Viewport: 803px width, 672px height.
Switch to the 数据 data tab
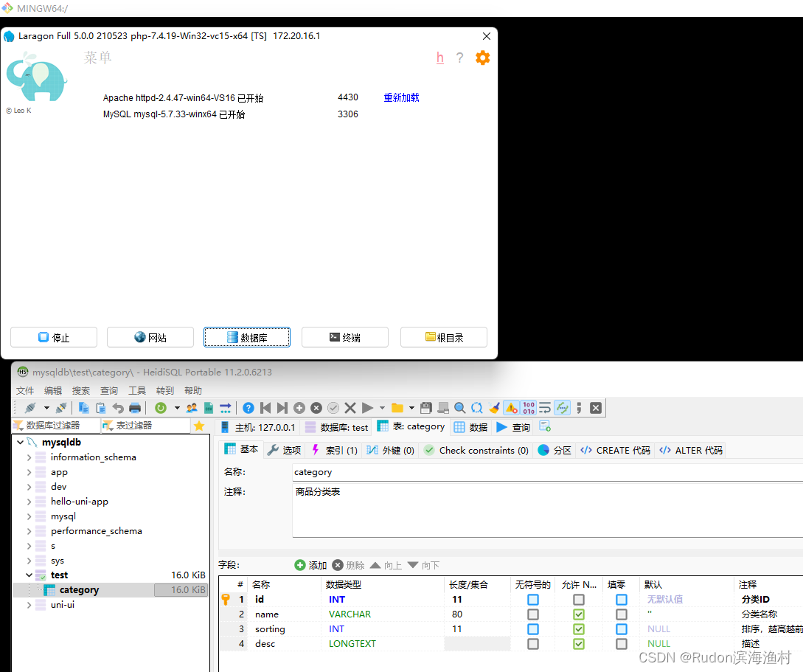(x=470, y=427)
